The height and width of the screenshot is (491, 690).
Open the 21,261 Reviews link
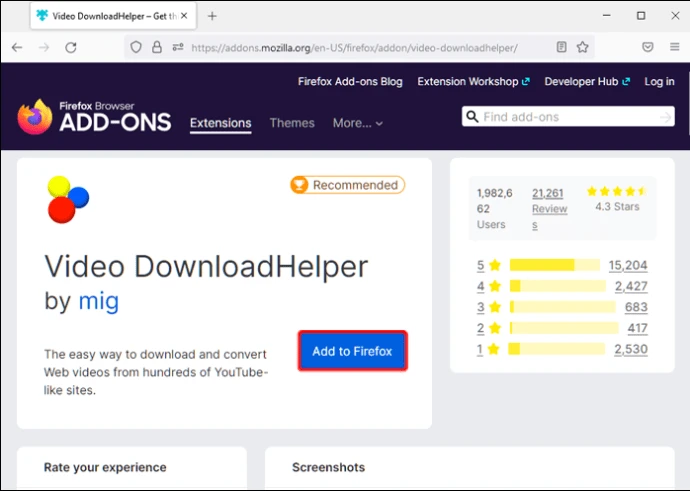(549, 209)
